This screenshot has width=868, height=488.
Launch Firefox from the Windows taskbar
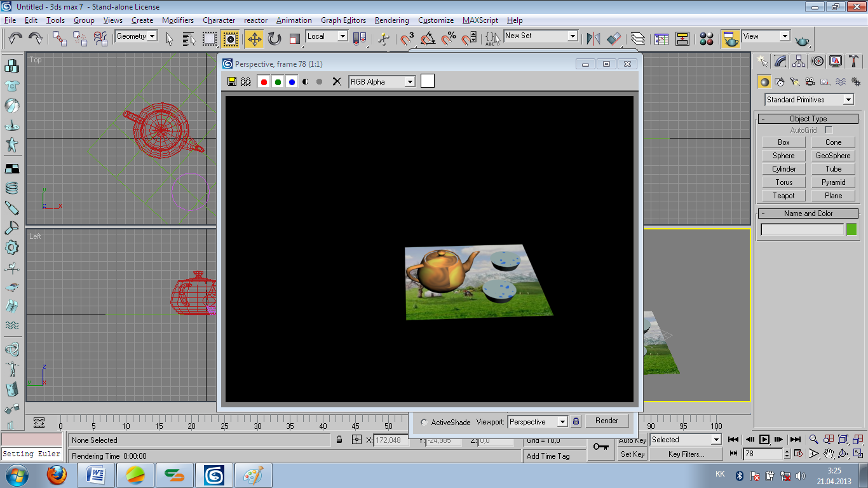click(57, 475)
